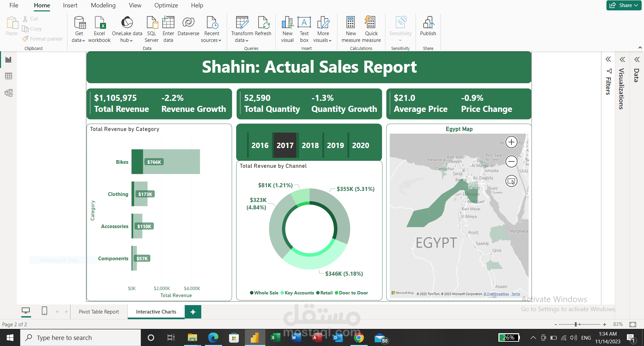The height and width of the screenshot is (346, 644).
Task: Open the Modeling ribbon tab
Action: click(x=103, y=5)
